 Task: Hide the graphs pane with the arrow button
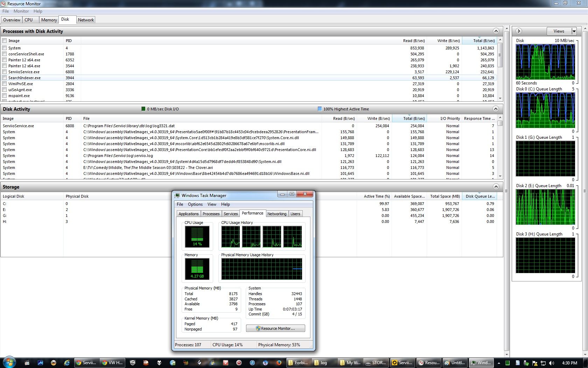(519, 31)
